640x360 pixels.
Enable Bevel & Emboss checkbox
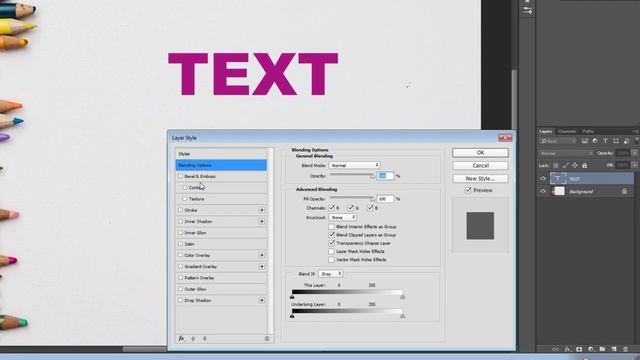pos(180,176)
